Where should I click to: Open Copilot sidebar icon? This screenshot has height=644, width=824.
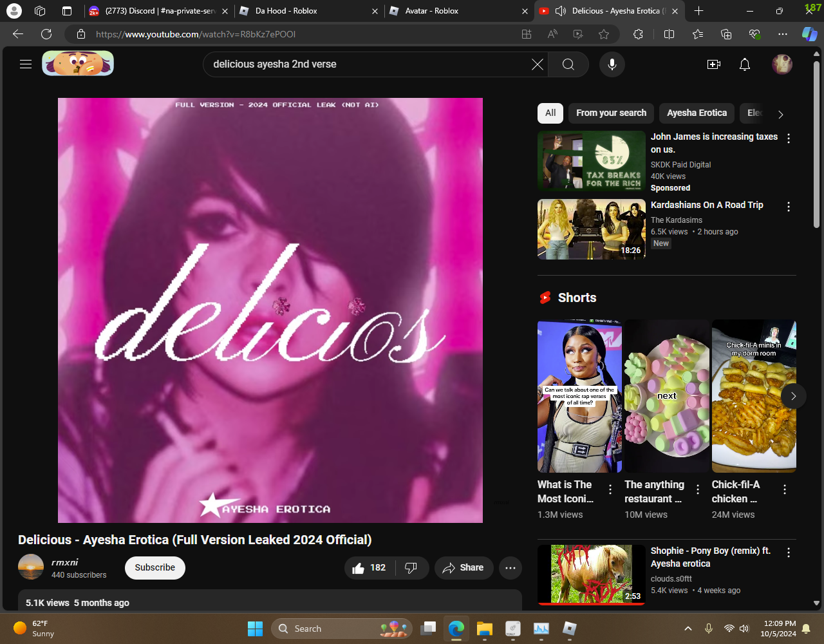click(x=809, y=34)
